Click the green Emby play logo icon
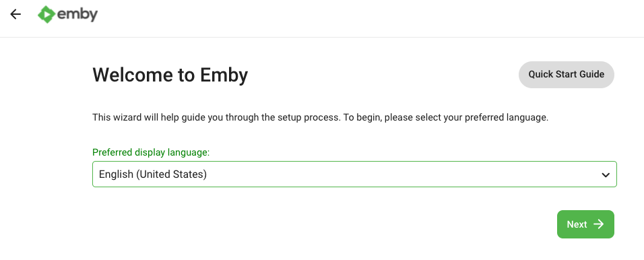Viewport: 644px width, 260px height. pos(46,15)
